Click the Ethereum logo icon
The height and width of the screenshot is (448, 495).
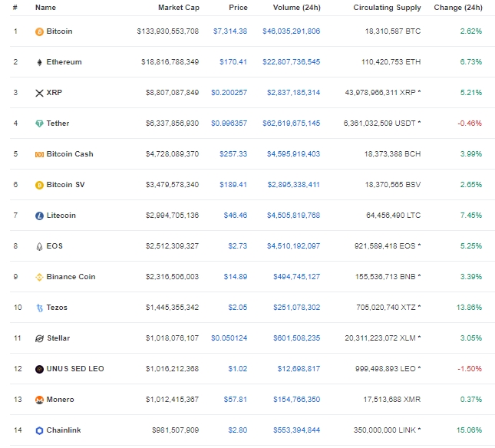(39, 62)
